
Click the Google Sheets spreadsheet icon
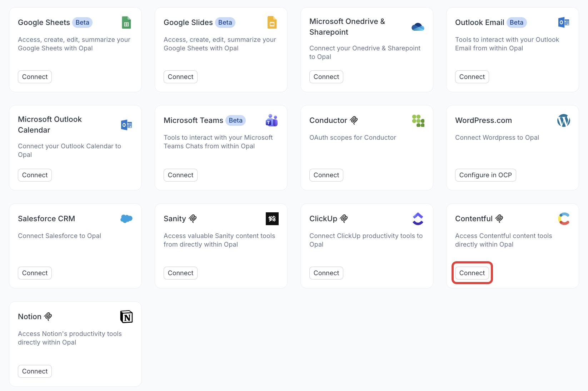point(126,23)
